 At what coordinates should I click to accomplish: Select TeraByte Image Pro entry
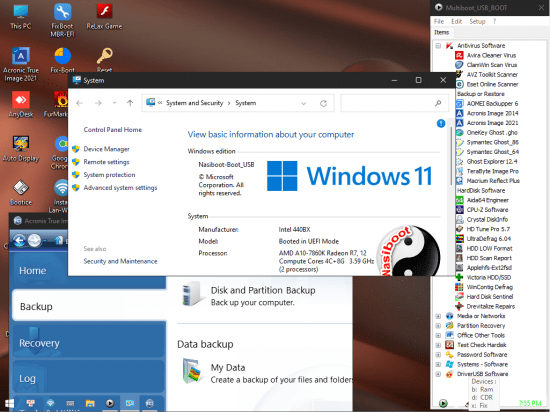[x=492, y=171]
